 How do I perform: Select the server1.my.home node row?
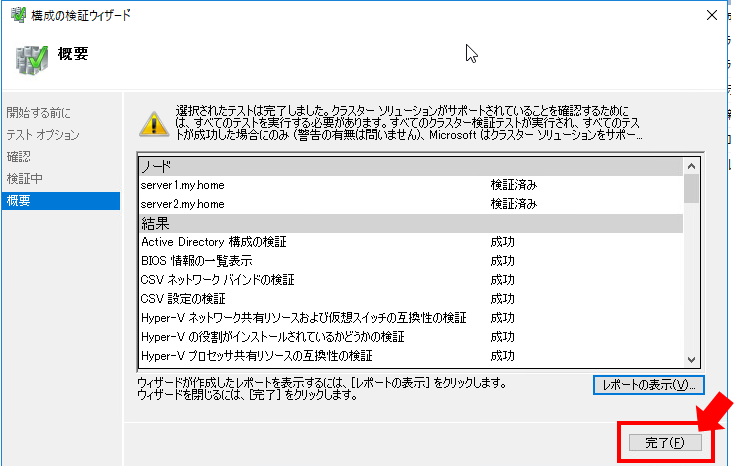(411, 185)
